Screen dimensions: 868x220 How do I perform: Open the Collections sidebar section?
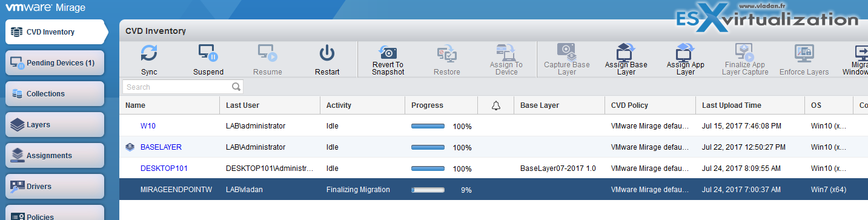tap(55, 93)
